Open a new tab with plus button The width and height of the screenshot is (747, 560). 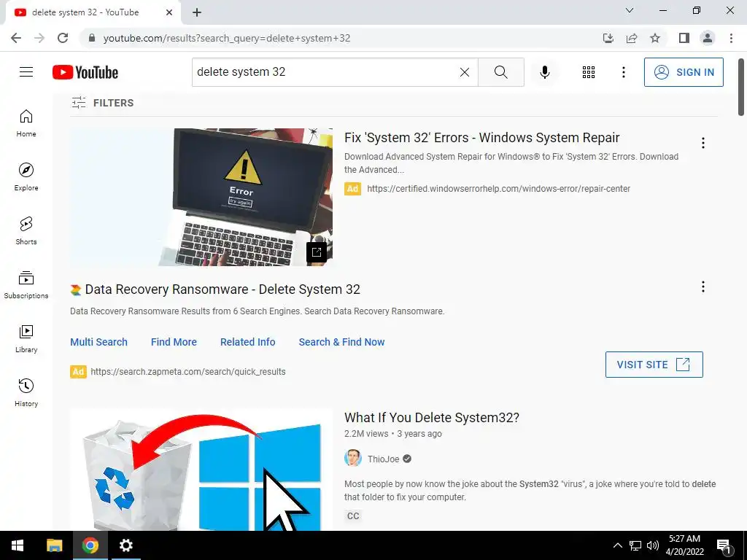[x=197, y=12]
